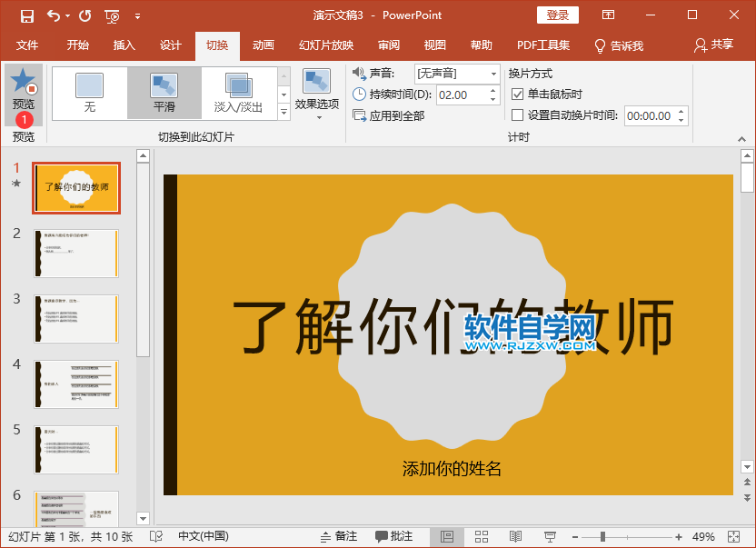Click the 中文(中国) language indicator
This screenshot has height=548, width=756.
pyautogui.click(x=204, y=536)
